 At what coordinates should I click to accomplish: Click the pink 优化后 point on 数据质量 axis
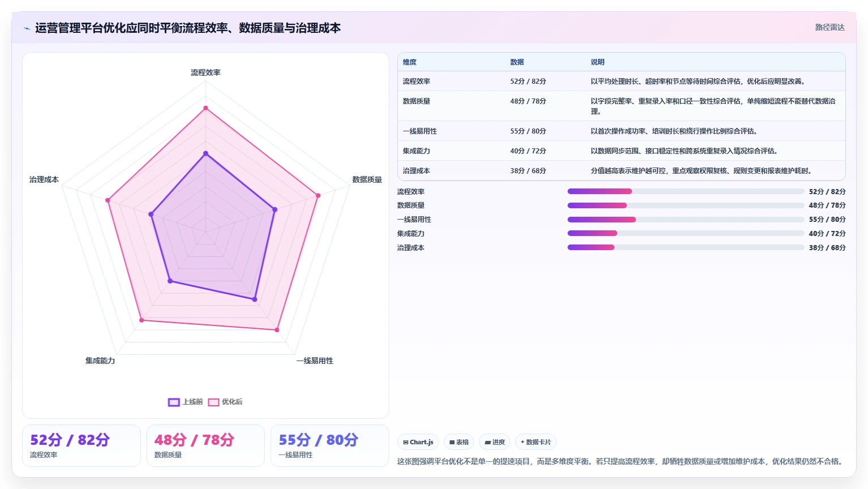pyautogui.click(x=318, y=196)
